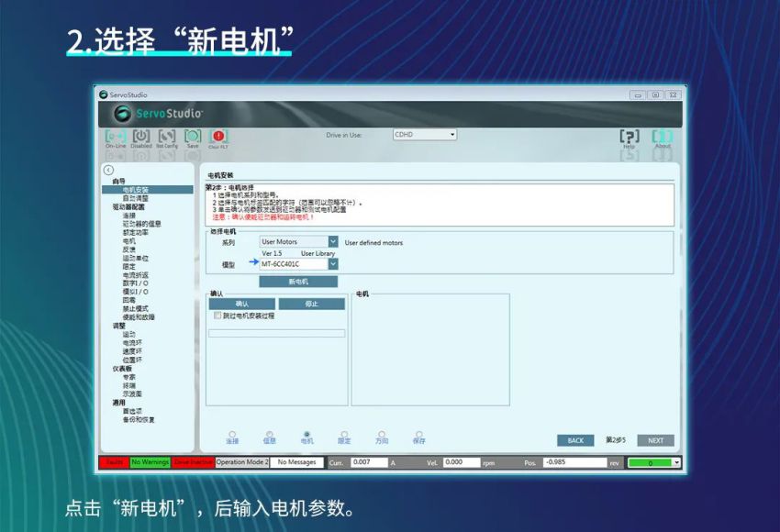The height and width of the screenshot is (532, 780).
Task: Click the Save icon in the toolbar
Action: tap(192, 136)
